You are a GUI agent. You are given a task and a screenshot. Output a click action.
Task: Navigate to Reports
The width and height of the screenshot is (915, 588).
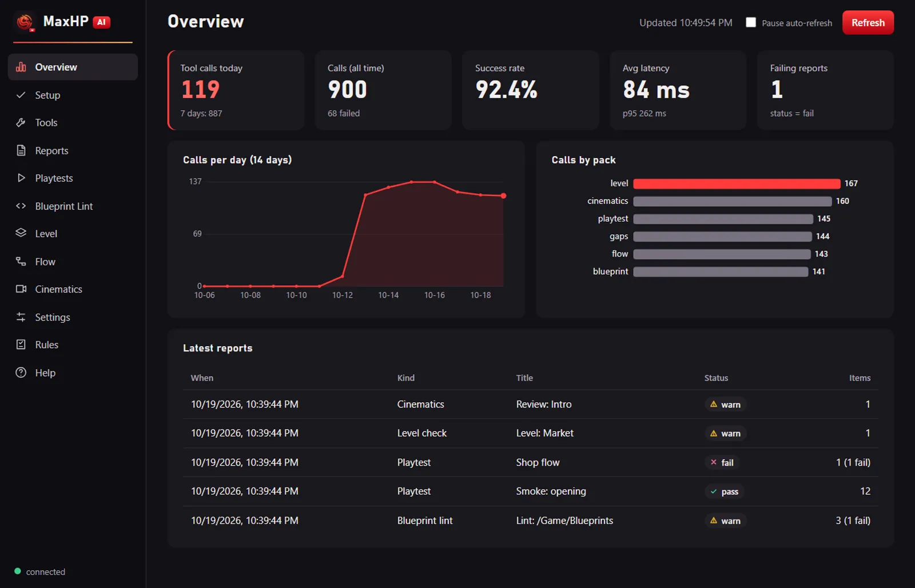point(73,150)
